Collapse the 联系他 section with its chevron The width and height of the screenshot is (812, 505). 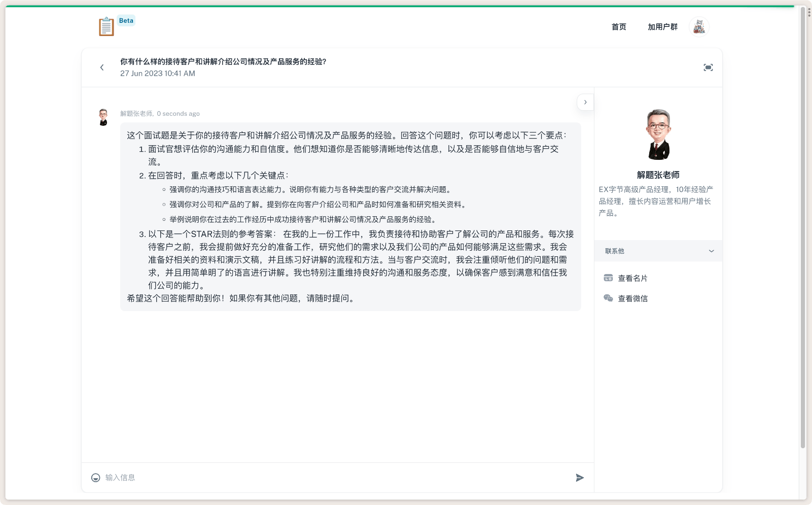(712, 250)
